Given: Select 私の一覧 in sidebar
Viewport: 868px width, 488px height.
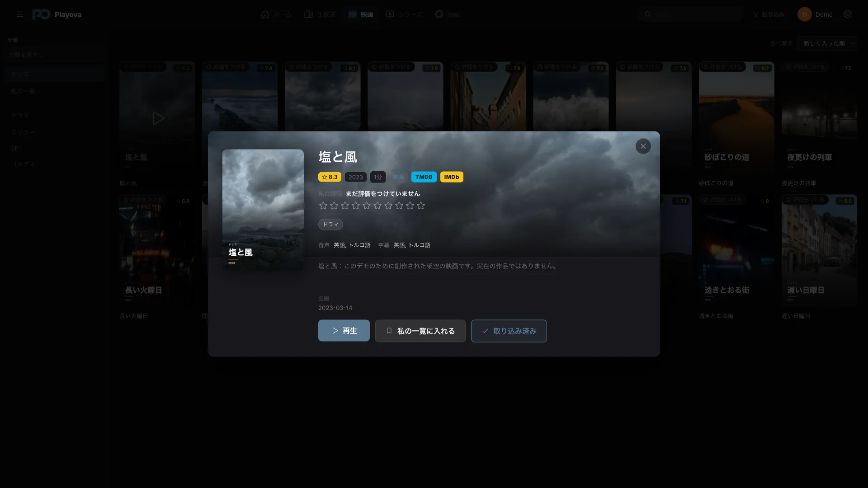Looking at the screenshot, I should (54, 91).
